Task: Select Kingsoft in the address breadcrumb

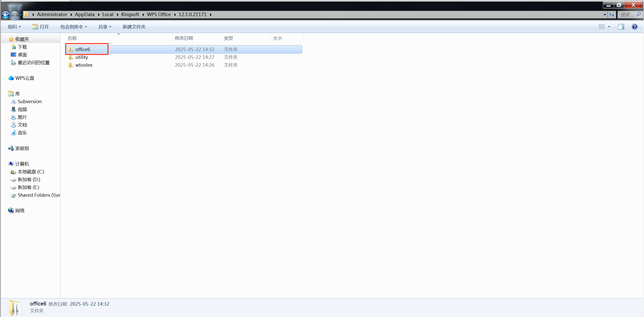Action: pyautogui.click(x=130, y=14)
